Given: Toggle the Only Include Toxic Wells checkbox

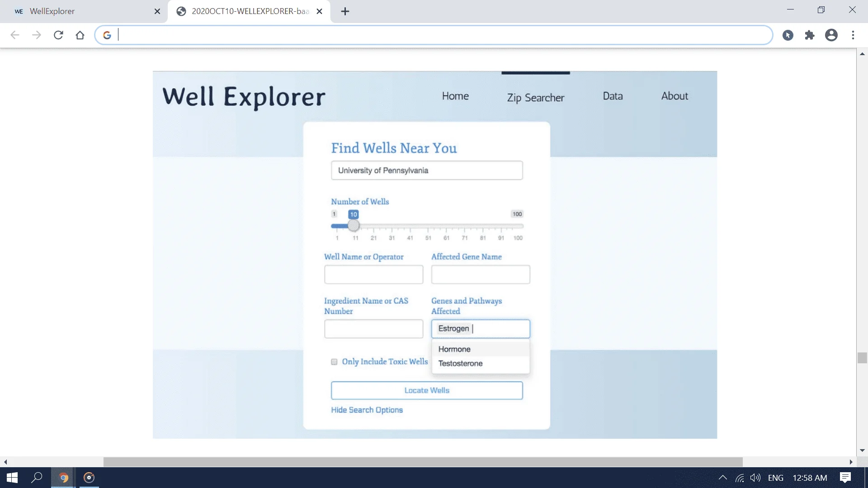Looking at the screenshot, I should 334,361.
